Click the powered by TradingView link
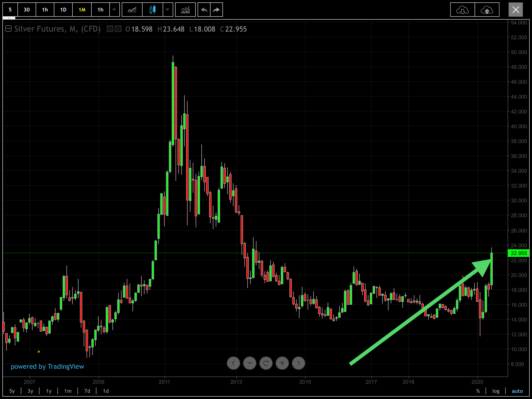 [x=47, y=366]
